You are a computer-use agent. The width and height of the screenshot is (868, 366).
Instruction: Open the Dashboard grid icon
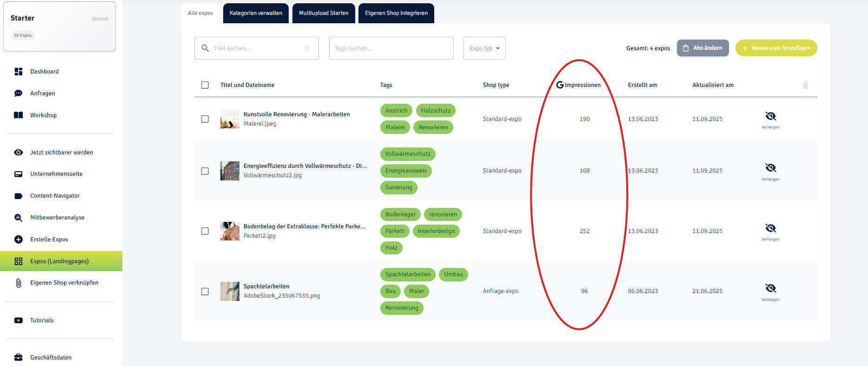[x=19, y=72]
